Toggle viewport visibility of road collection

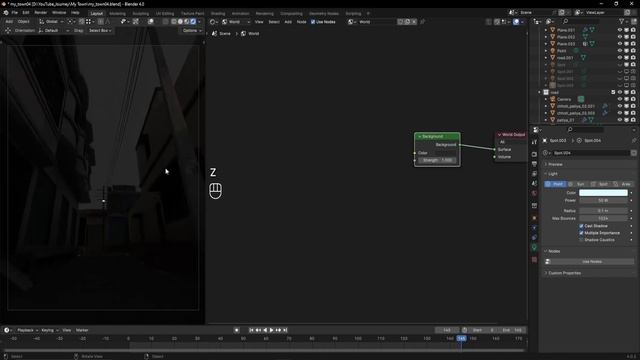tap(620, 92)
